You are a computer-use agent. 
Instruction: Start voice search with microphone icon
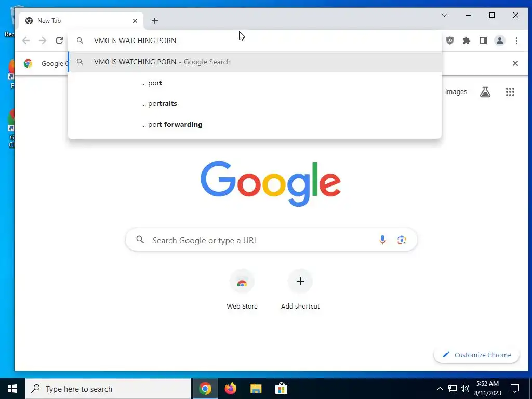click(382, 240)
